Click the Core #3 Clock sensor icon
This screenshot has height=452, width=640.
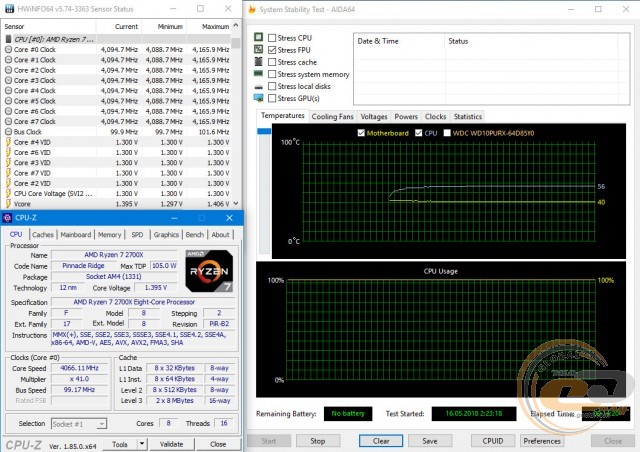click(x=8, y=80)
